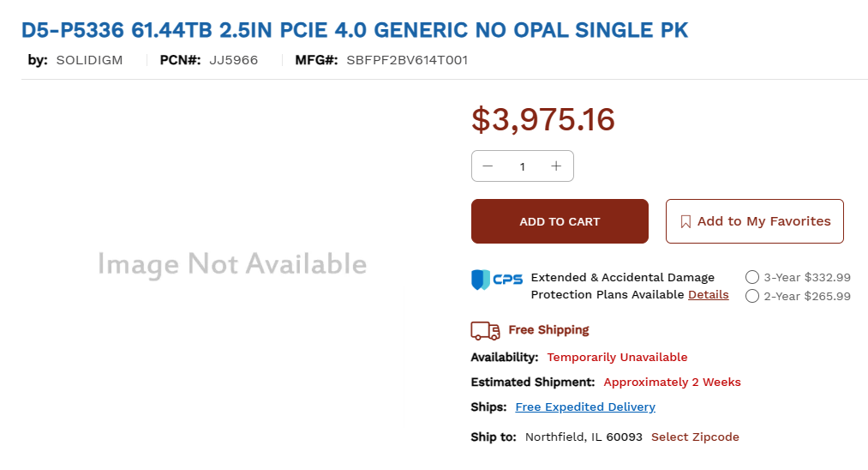
Task: Click Add to My Favorites button
Action: click(755, 221)
